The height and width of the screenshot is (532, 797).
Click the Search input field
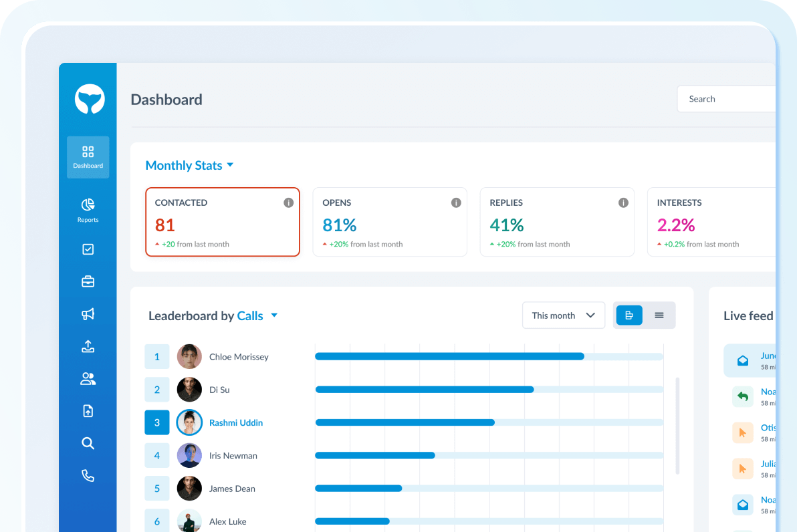(x=729, y=98)
